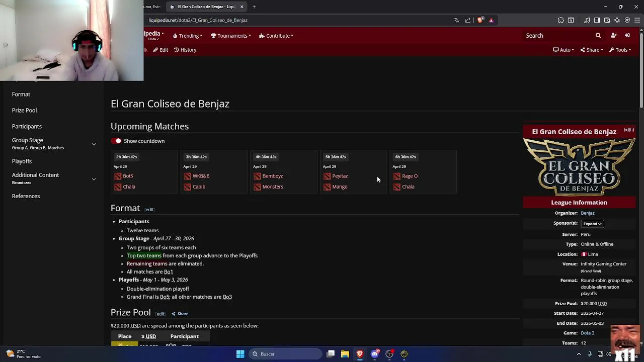The height and width of the screenshot is (362, 644).
Task: Go to Playoffs in sidebar contents
Action: [x=22, y=161]
